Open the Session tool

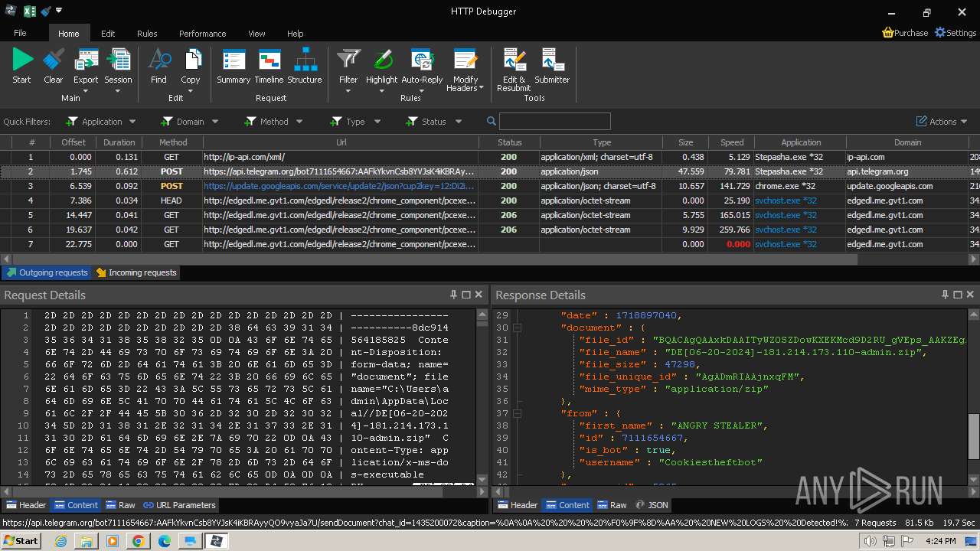[118, 69]
